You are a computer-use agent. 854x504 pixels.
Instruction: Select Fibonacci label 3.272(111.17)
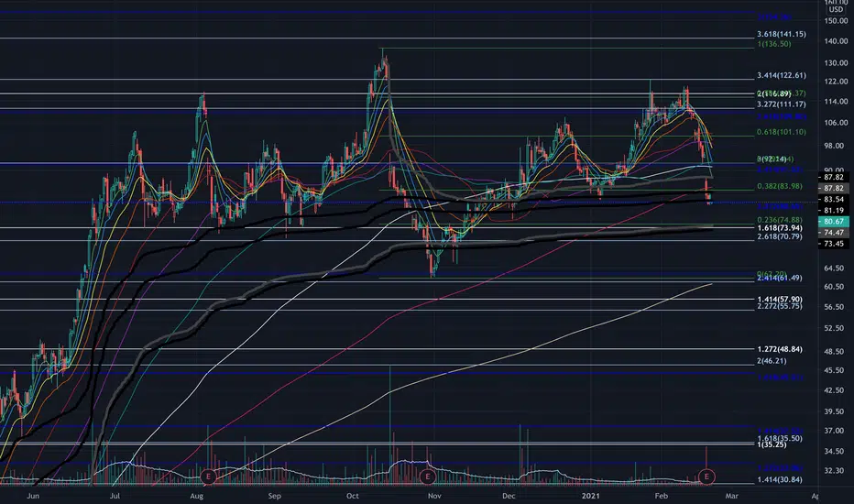pos(781,104)
